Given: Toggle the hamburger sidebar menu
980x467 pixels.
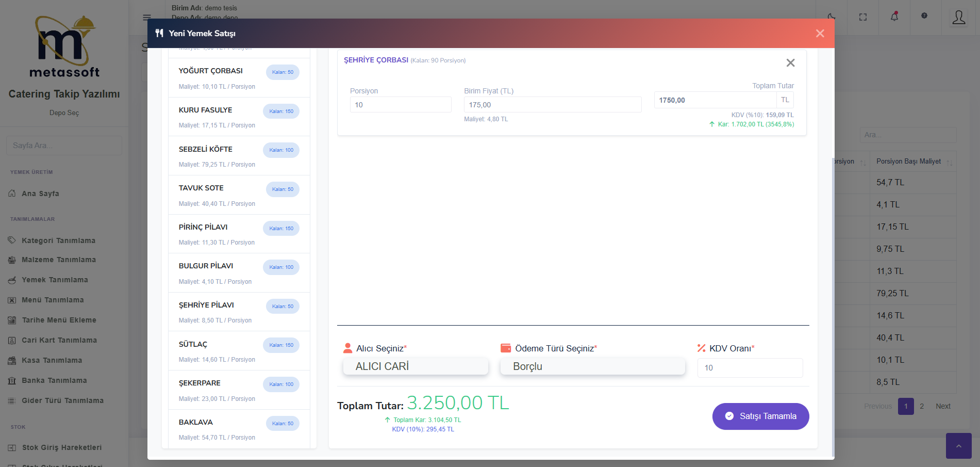Looking at the screenshot, I should 147,17.
